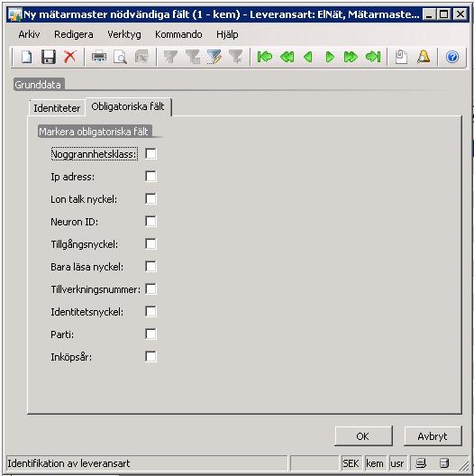The image size is (474, 476).
Task: Click the New record toolbar icon
Action: click(27, 57)
